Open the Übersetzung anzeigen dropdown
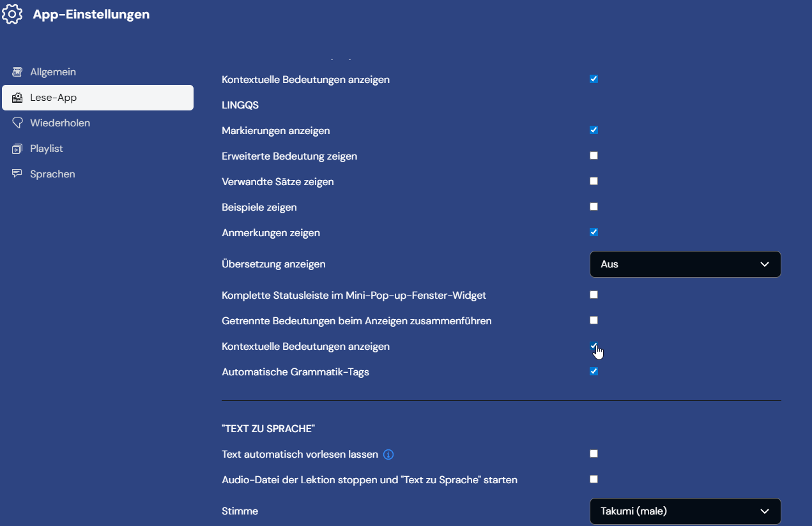 tap(685, 264)
